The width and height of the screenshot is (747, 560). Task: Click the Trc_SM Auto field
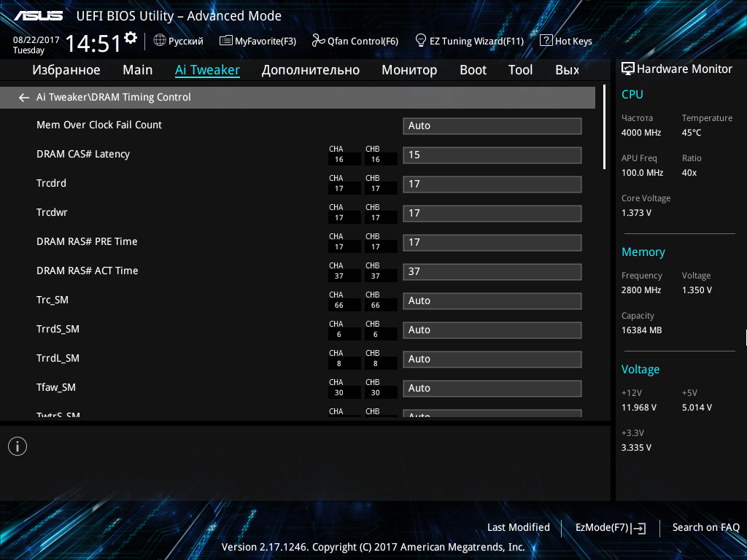[492, 300]
